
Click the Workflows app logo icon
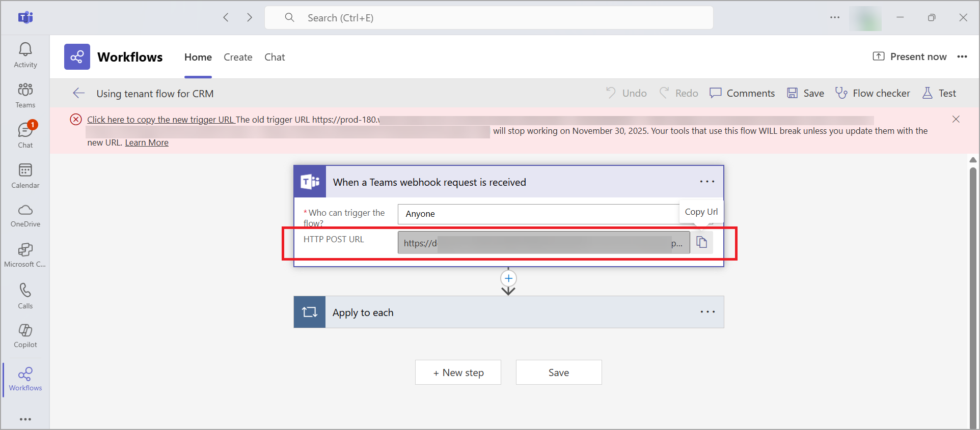[x=77, y=57]
